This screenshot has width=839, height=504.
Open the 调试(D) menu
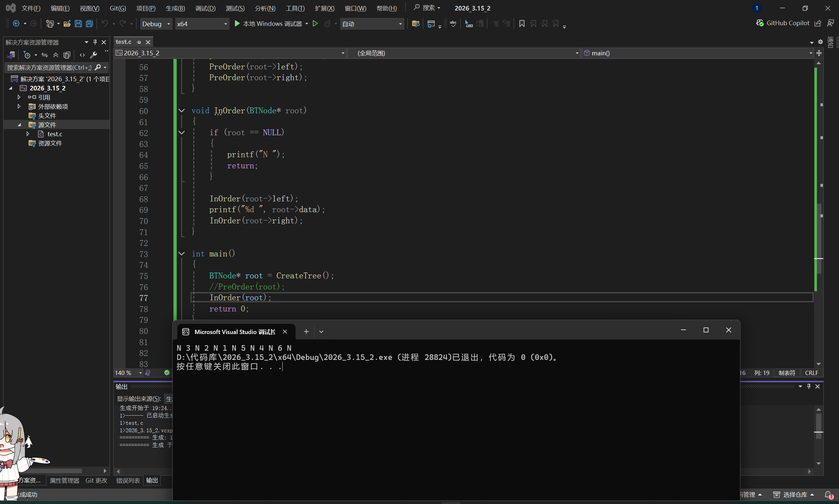(x=205, y=8)
